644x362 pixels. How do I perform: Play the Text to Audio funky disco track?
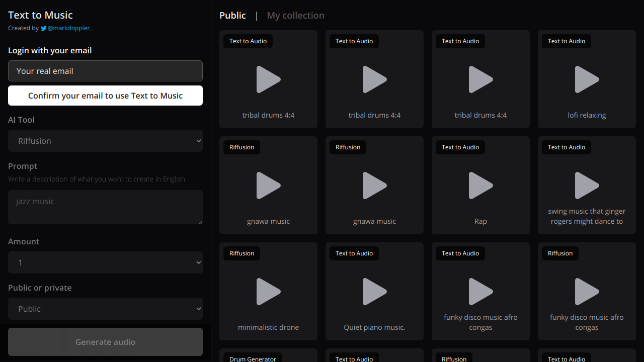pos(480,292)
